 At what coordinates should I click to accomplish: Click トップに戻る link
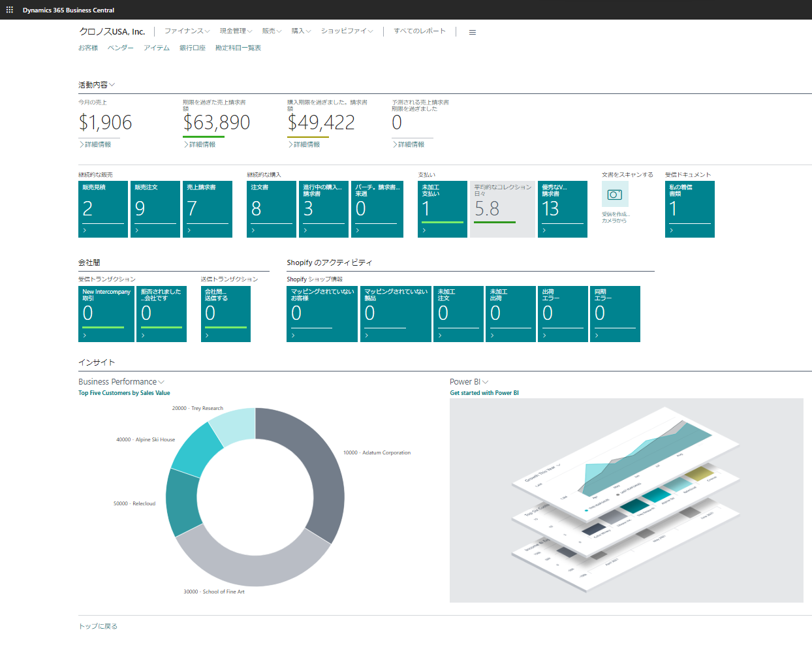click(98, 626)
